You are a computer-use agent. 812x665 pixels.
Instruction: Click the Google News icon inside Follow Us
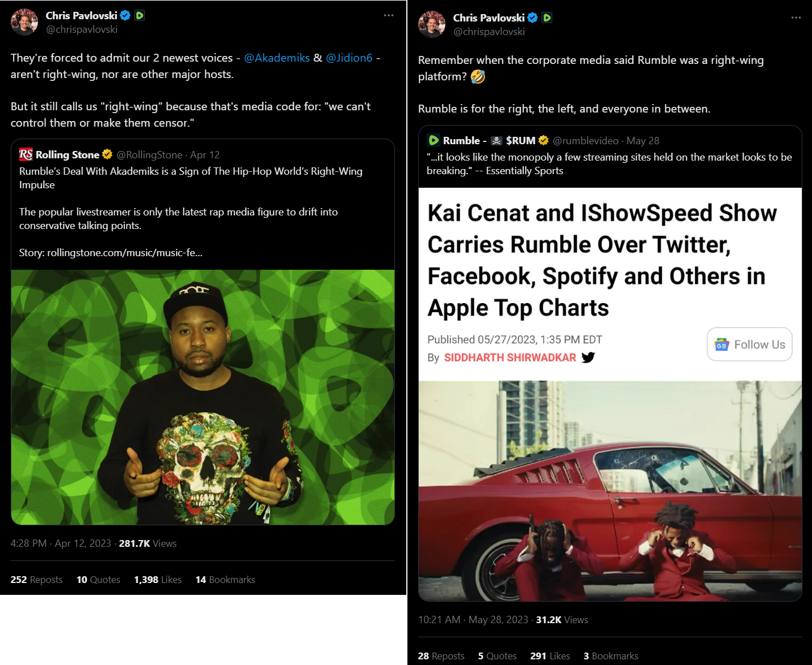(x=721, y=344)
